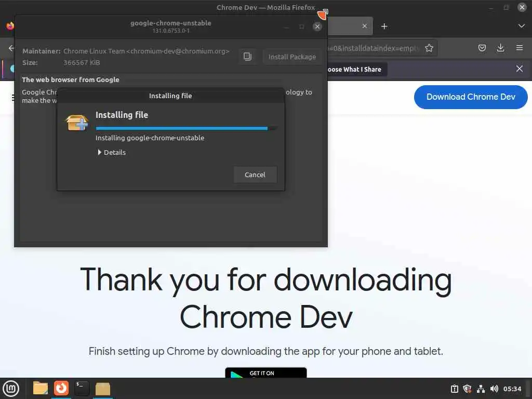Open volume control tray icon
The image size is (532, 399).
pyautogui.click(x=494, y=389)
